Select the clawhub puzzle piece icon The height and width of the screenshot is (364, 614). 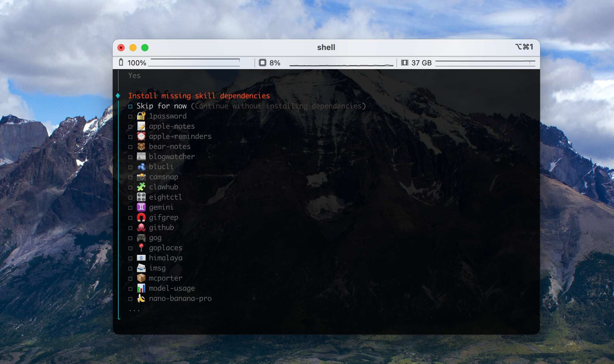[141, 187]
